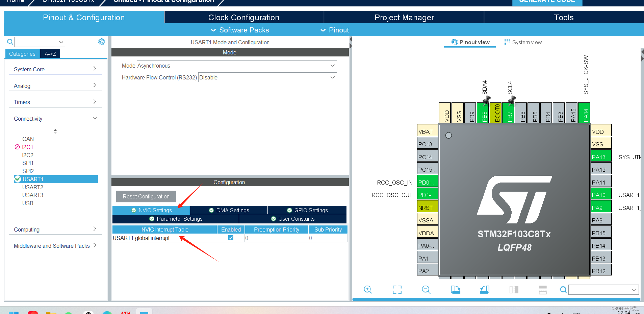Zoom out on the pinout view
The height and width of the screenshot is (314, 644).
(426, 290)
